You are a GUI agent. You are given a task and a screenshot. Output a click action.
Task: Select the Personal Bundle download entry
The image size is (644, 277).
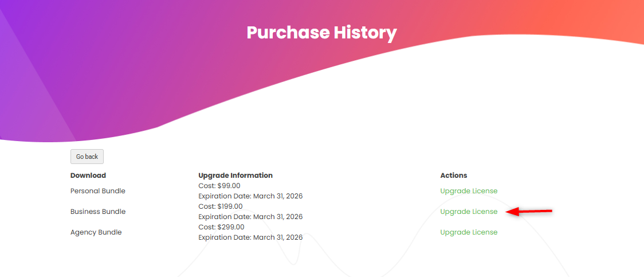[98, 191]
